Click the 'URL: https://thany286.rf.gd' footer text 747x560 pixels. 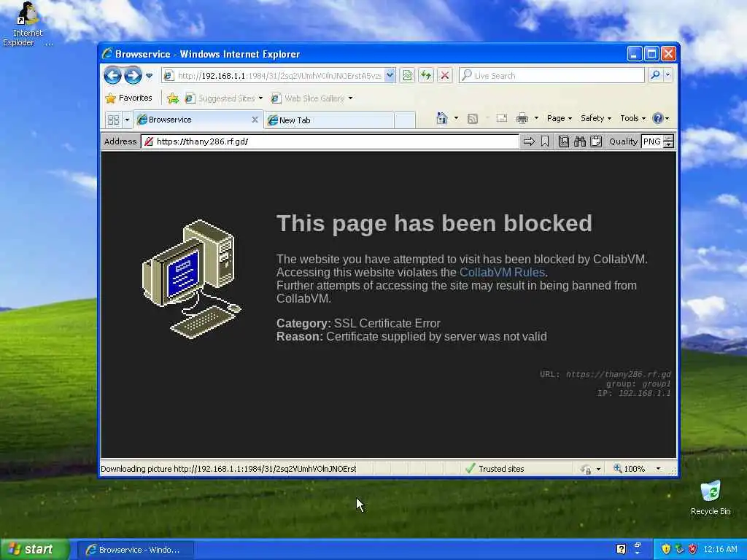(605, 374)
